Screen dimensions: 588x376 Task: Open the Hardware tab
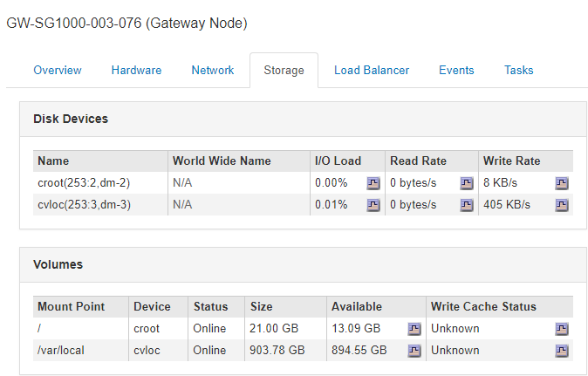(136, 71)
